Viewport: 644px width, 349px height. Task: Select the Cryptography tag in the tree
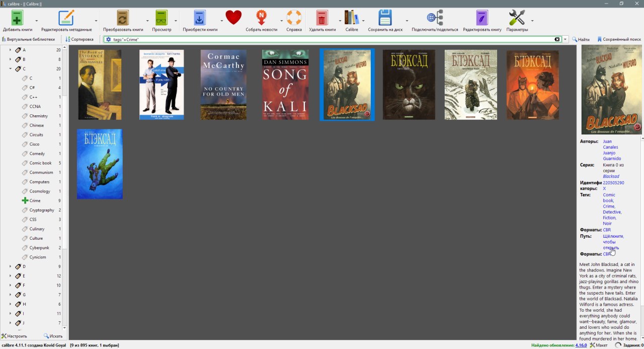[41, 210]
